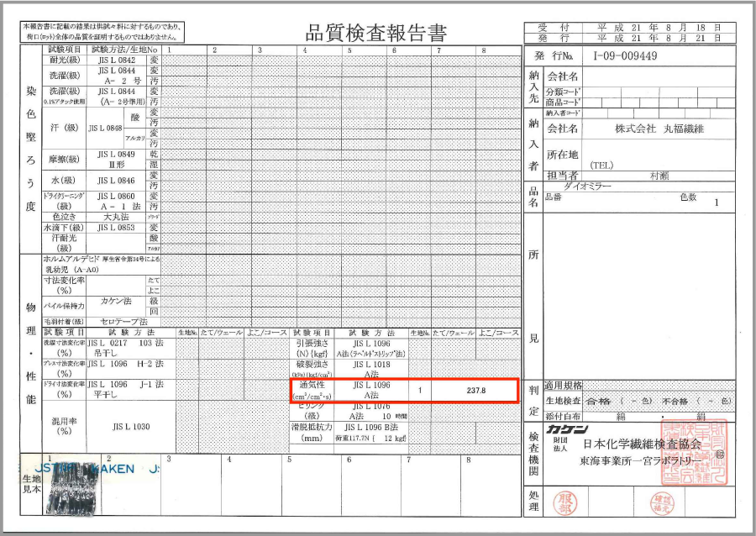Viewport: 756px width, 536px height.
Task: Select the 大丸法 method text
Action: click(x=116, y=217)
